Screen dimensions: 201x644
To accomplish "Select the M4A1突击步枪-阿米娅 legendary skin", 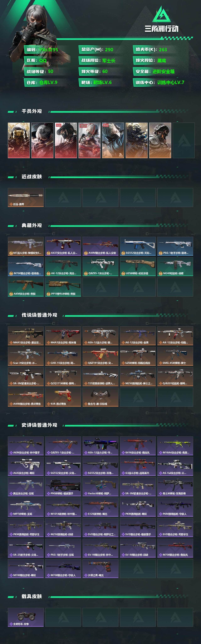I will (x=63, y=336).
